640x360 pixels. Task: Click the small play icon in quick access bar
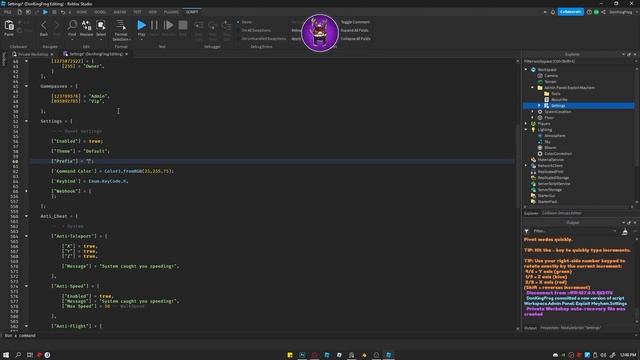click(x=45, y=12)
